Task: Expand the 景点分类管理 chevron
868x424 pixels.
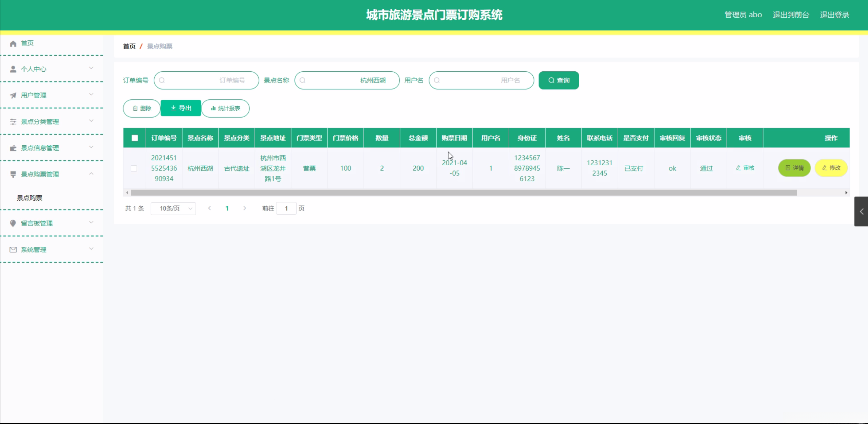Action: coord(91,121)
